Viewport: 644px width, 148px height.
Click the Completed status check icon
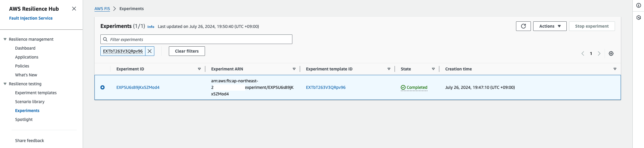403,87
